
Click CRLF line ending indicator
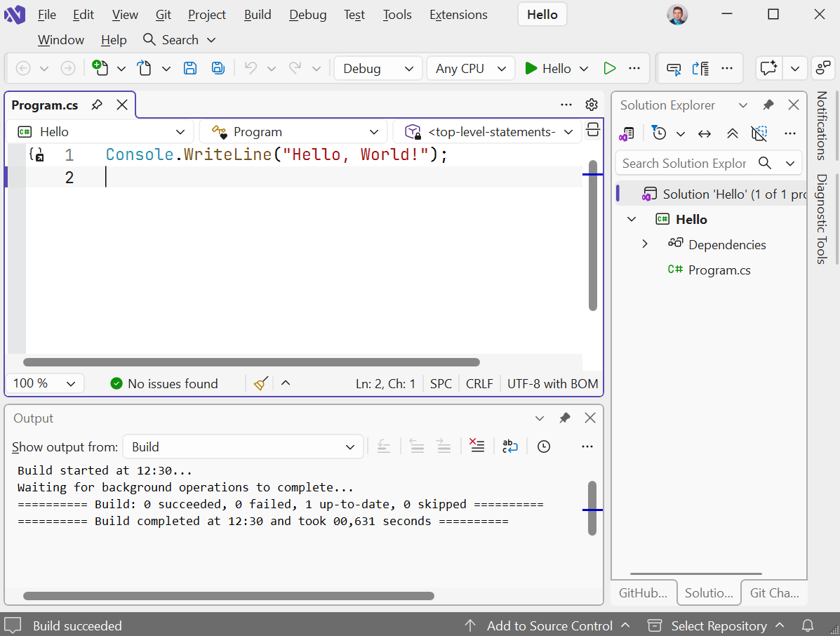coord(479,384)
